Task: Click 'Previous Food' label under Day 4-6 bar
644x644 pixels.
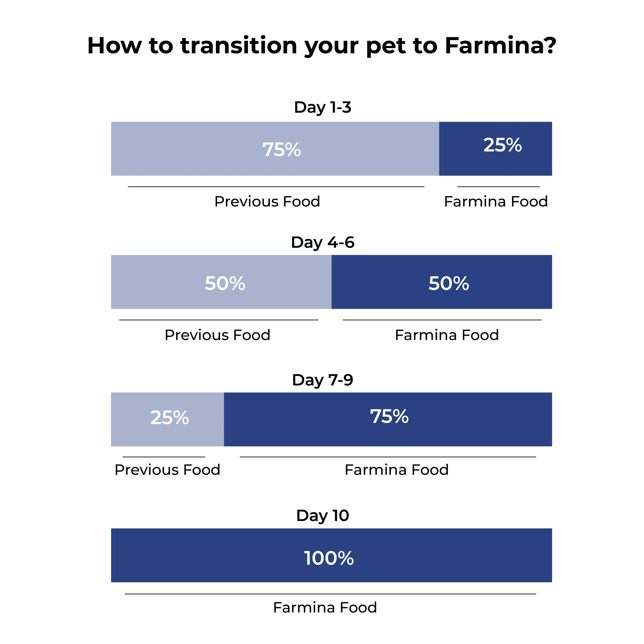Action: tap(217, 335)
